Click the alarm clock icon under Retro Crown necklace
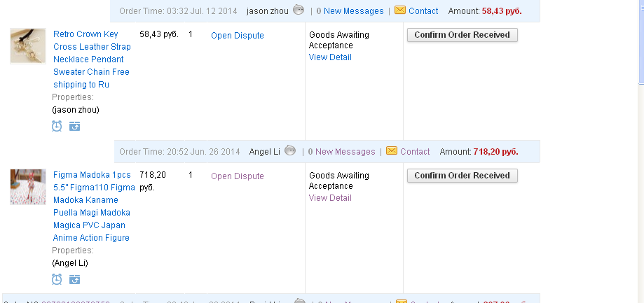The height and width of the screenshot is (303, 644). [57, 126]
